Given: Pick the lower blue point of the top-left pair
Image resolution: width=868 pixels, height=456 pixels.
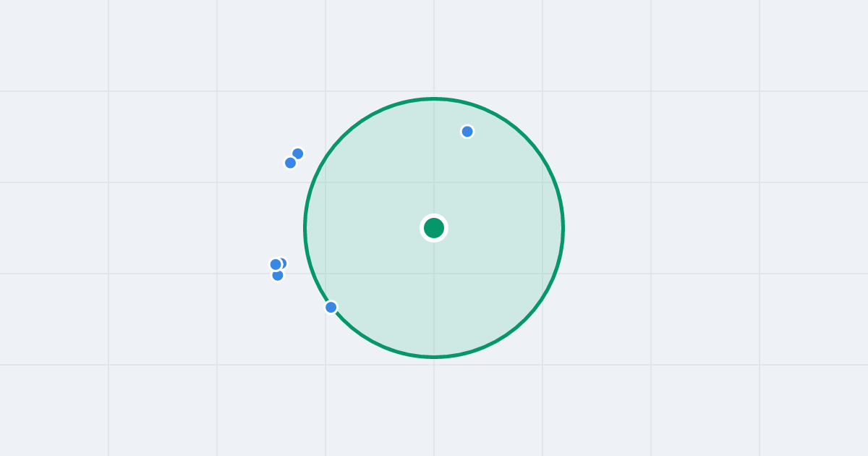Looking at the screenshot, I should pyautogui.click(x=290, y=163).
